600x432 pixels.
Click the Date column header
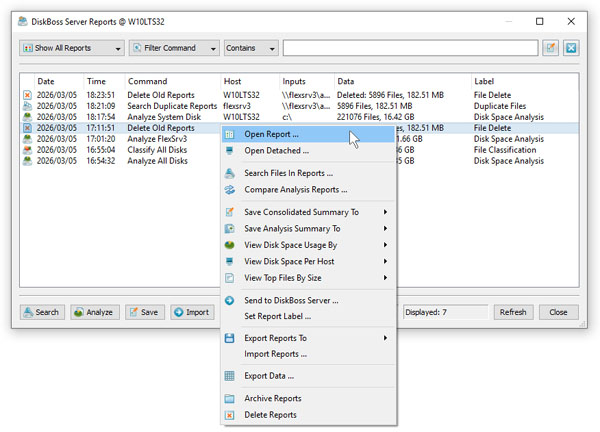(x=59, y=82)
